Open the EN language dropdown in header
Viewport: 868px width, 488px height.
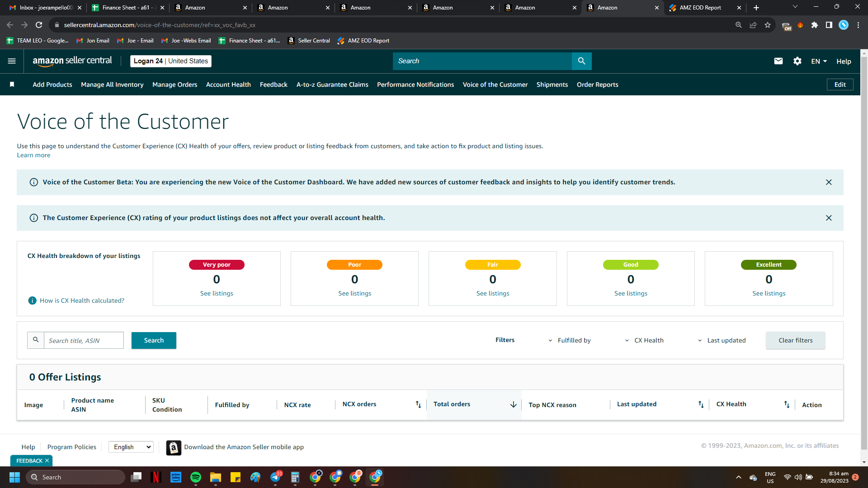pyautogui.click(x=819, y=61)
